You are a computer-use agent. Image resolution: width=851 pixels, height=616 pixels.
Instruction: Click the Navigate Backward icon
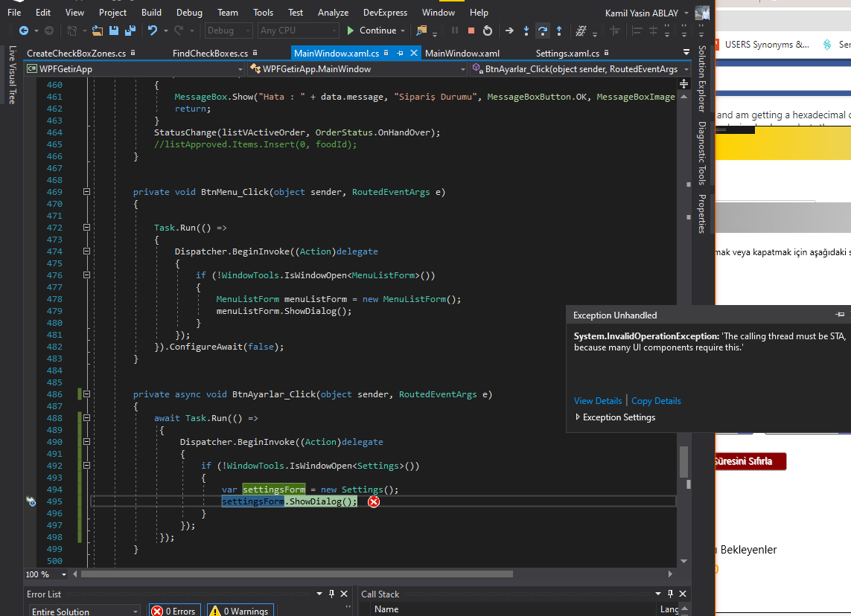(24, 31)
